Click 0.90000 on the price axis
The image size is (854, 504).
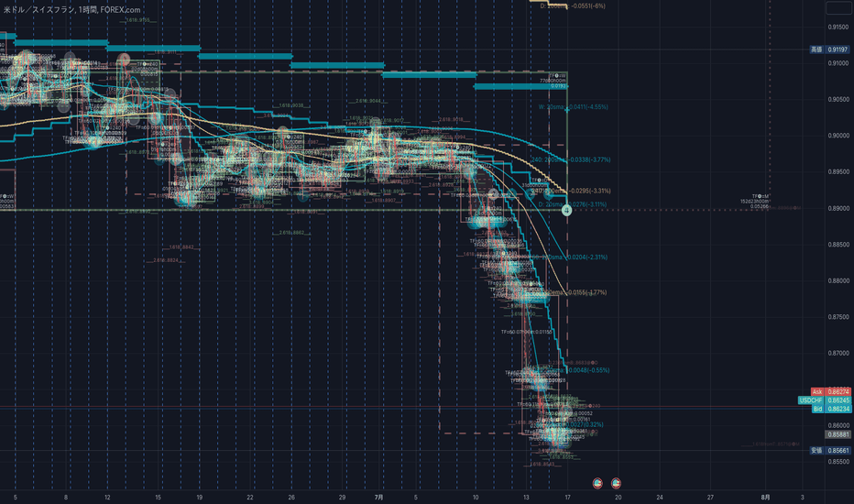(838, 136)
